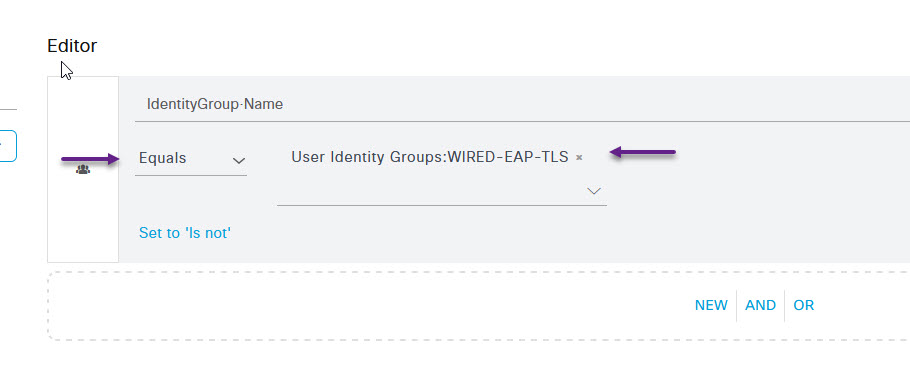
Task: Click the Editor heading
Action: point(72,46)
